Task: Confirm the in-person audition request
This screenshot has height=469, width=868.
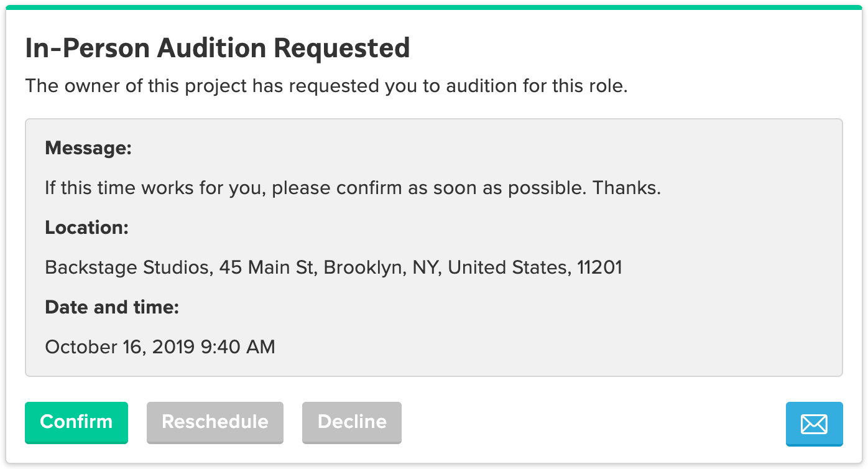Action: click(x=76, y=422)
